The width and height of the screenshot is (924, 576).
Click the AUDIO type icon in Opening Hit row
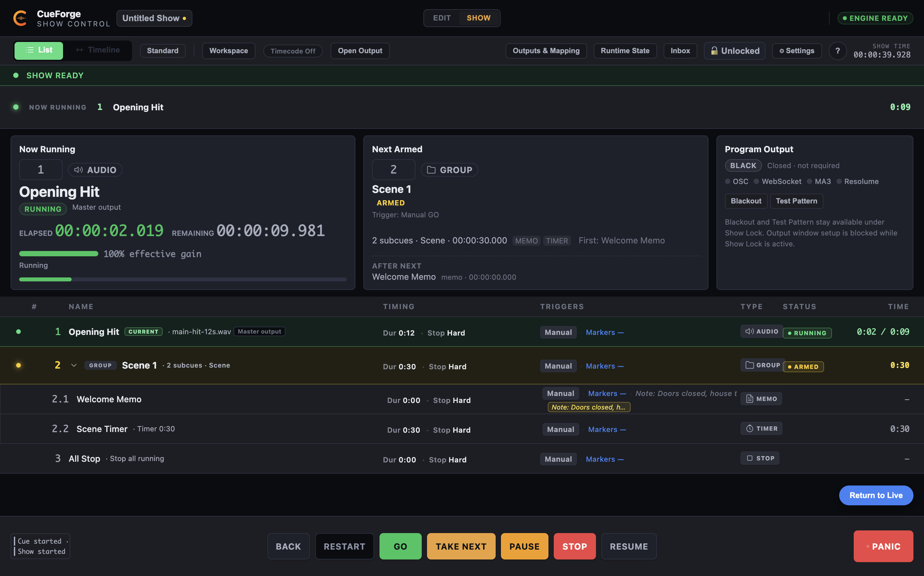tap(749, 331)
